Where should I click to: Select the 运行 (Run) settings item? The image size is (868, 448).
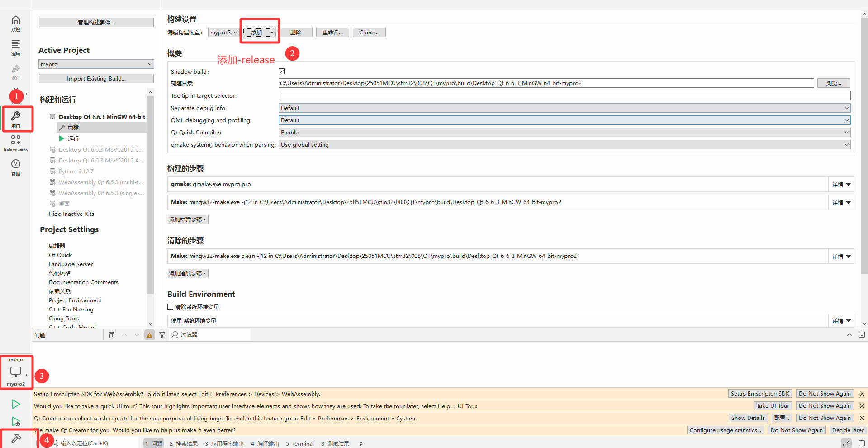click(x=73, y=139)
